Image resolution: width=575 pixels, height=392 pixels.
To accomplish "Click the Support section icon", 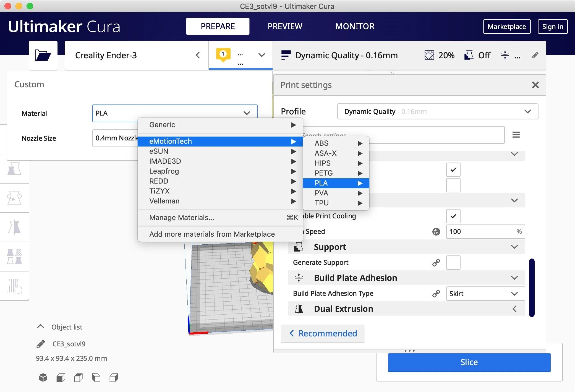I will [x=299, y=247].
